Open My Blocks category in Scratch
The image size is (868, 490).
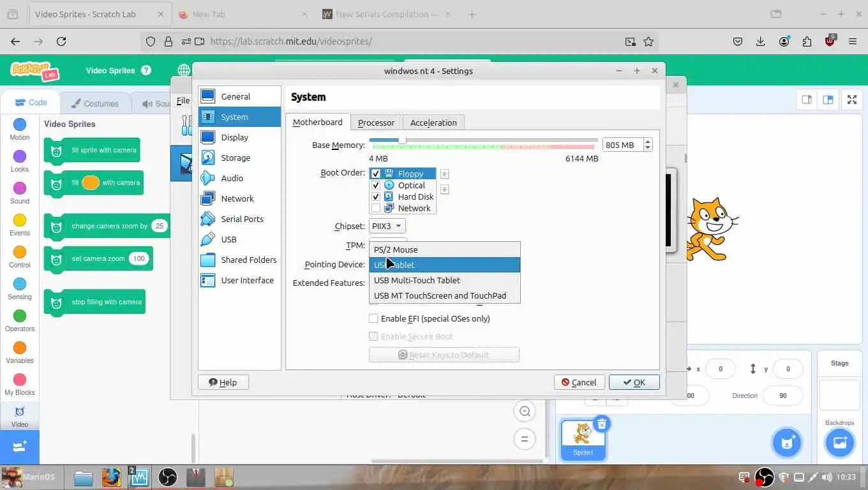coord(20,385)
